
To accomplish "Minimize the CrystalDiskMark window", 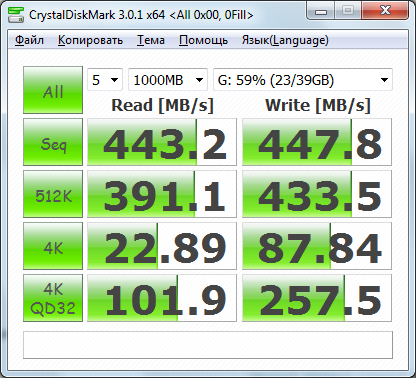I will pos(321,11).
